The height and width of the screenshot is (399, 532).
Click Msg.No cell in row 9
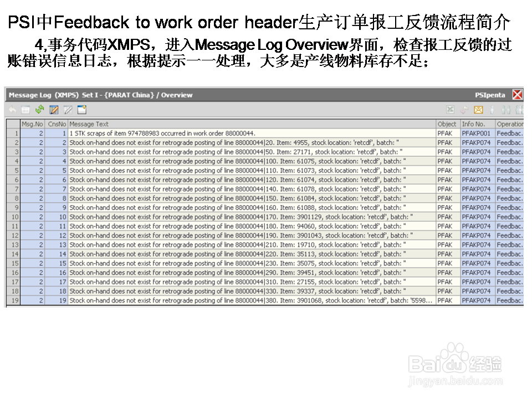[32, 208]
